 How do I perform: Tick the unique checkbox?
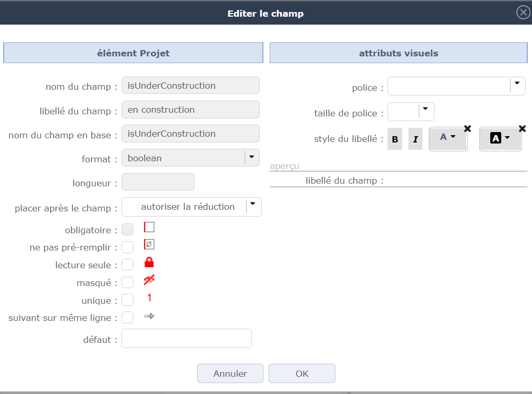(127, 301)
